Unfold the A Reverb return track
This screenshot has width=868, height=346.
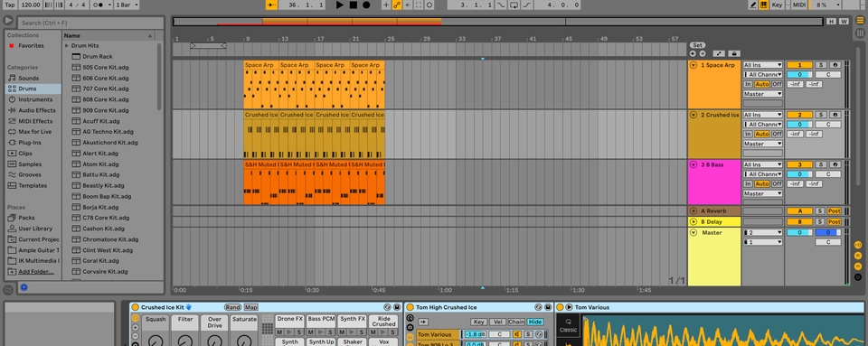pos(693,211)
